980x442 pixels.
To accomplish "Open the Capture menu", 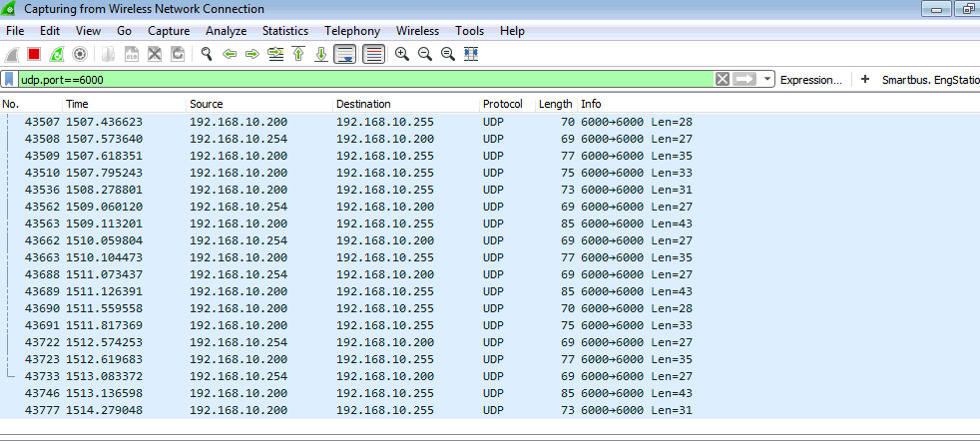I will (169, 31).
